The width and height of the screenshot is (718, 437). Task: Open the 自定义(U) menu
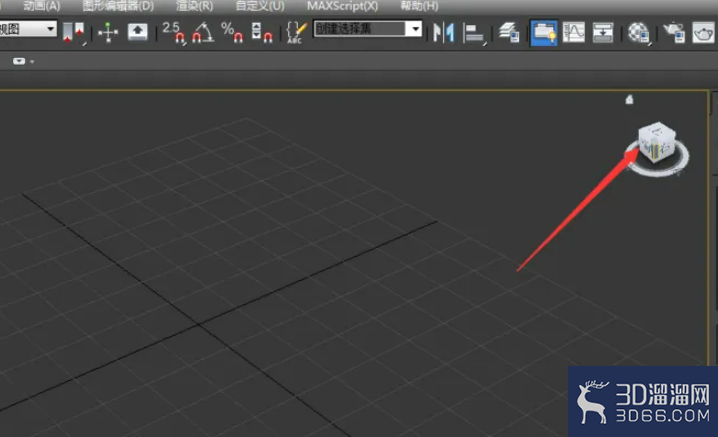click(x=260, y=6)
